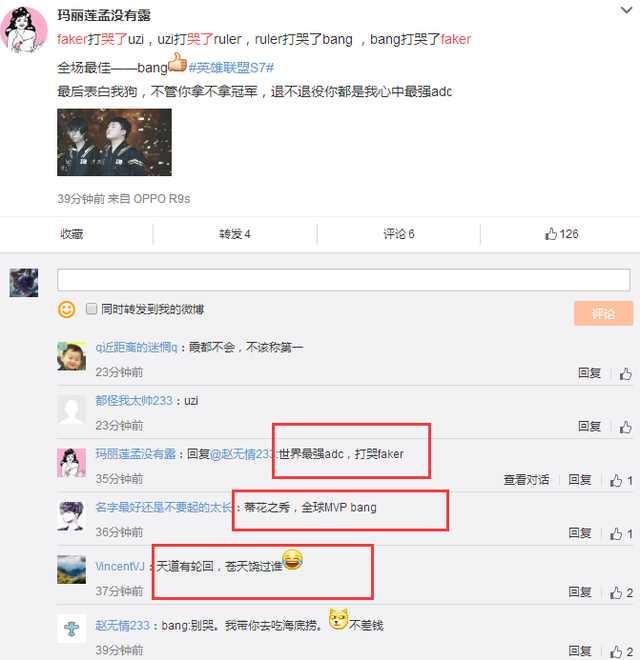Screen dimensions: 640x660
Task: Open the 转发 4 repost tab
Action: pyautogui.click(x=235, y=234)
